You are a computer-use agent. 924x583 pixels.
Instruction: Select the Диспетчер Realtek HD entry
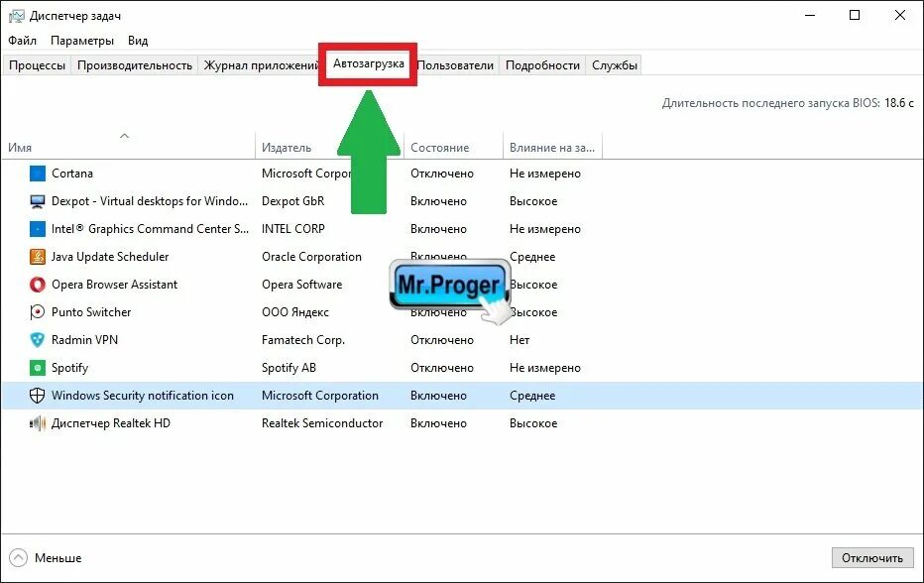pos(111,423)
